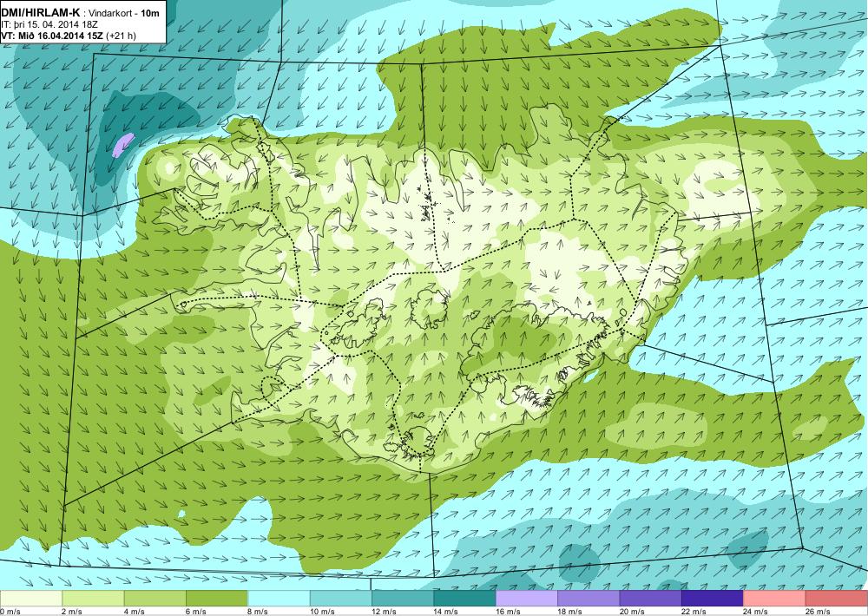The image size is (868, 616).
Task: Select the '16 m/s' legend label
Action: (508, 612)
